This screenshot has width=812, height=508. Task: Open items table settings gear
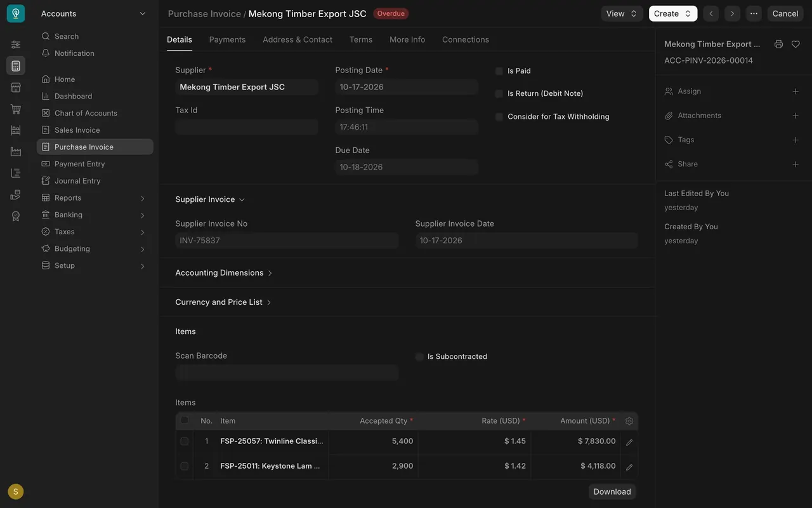click(629, 421)
